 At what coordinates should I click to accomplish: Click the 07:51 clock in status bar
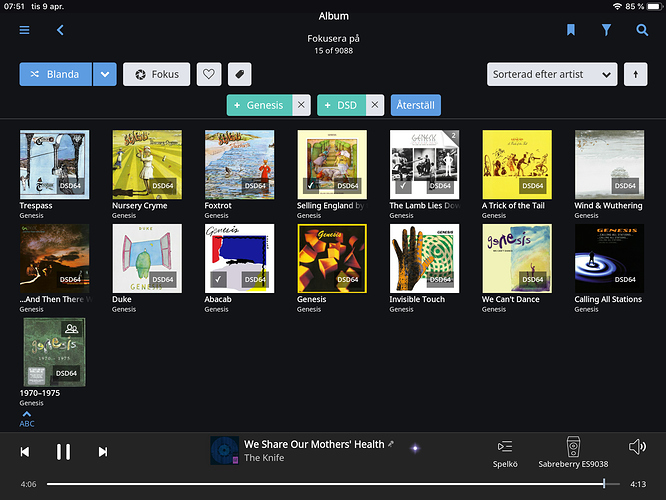pos(14,6)
